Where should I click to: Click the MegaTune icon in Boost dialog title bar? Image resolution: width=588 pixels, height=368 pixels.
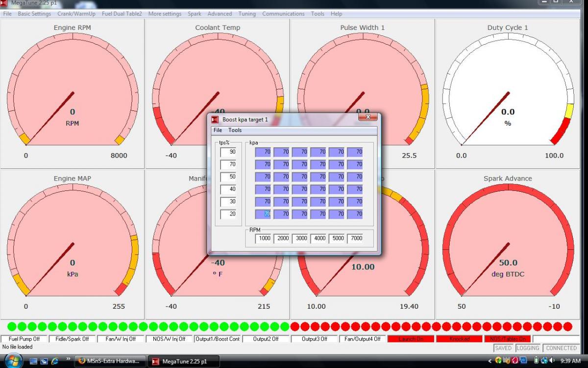click(x=215, y=119)
